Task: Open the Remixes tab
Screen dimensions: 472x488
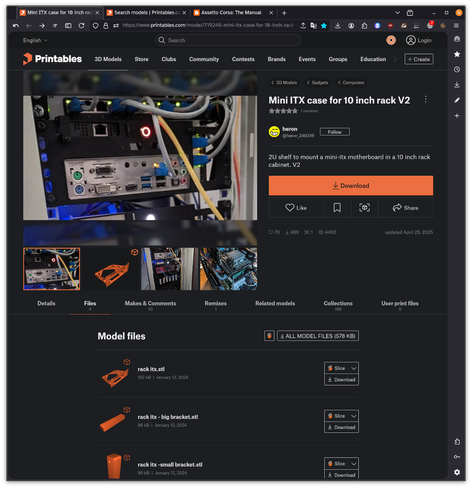Action: (216, 303)
